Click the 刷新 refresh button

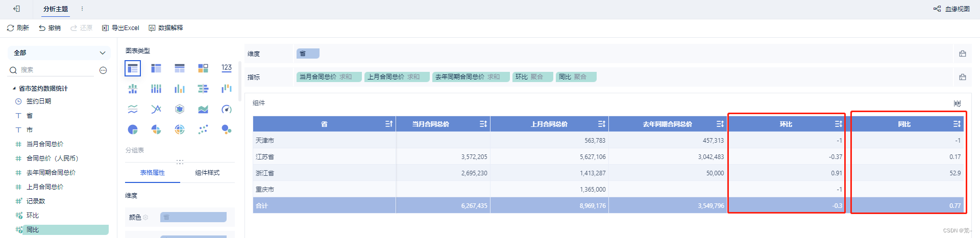tap(18, 28)
